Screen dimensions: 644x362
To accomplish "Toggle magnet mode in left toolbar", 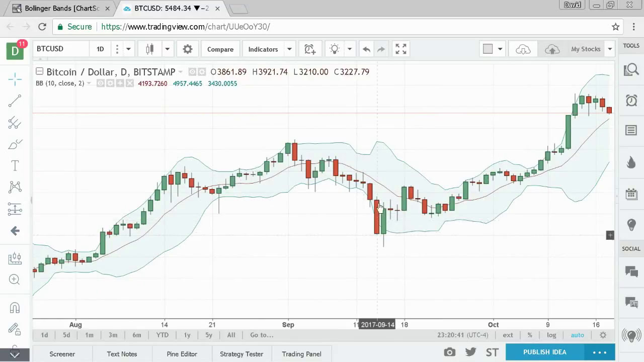I will [15, 308].
